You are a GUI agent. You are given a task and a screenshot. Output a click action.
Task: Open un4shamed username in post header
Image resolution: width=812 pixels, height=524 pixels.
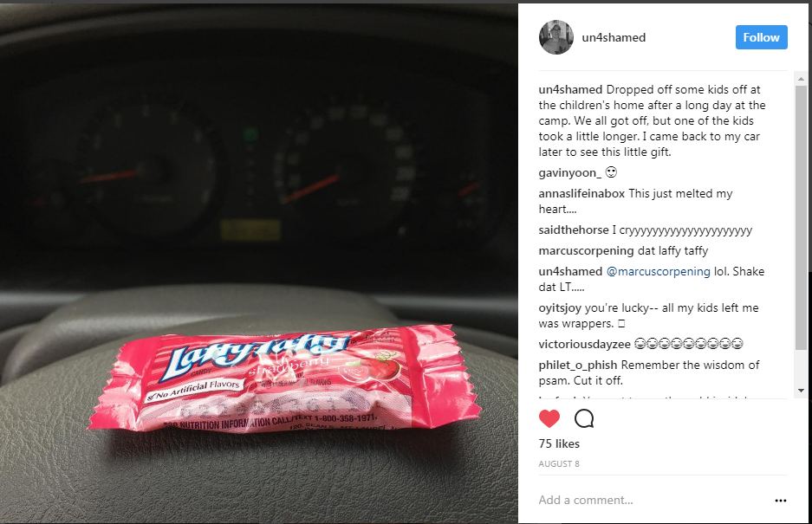[x=614, y=37]
